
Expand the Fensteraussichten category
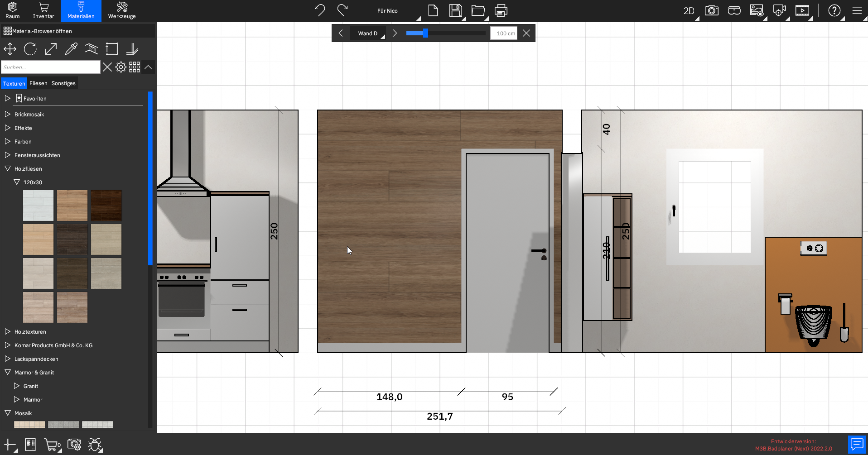coord(8,155)
